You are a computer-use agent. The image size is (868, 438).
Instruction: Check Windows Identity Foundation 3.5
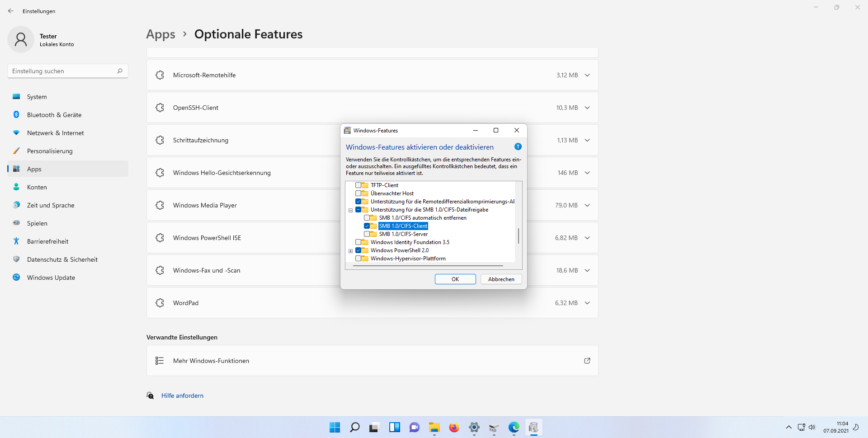[x=358, y=242]
